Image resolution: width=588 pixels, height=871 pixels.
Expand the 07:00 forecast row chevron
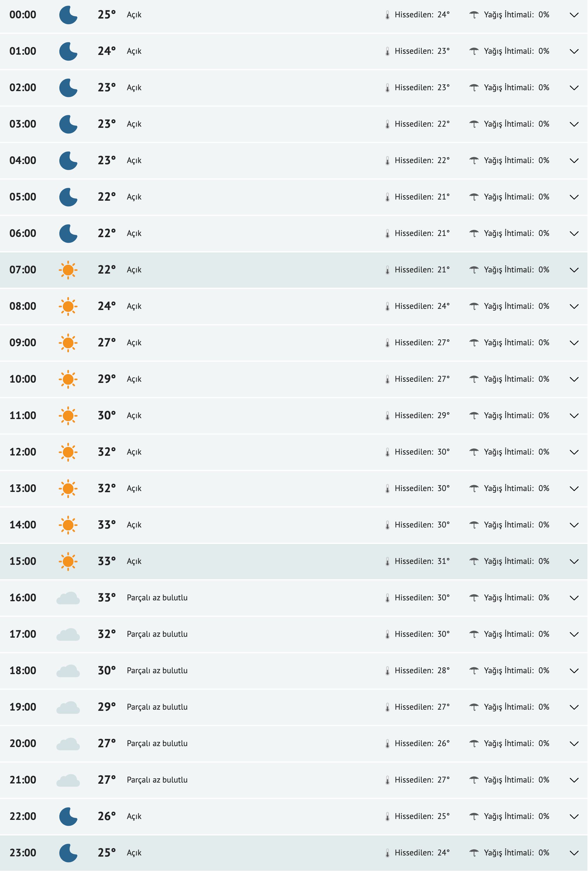click(574, 270)
